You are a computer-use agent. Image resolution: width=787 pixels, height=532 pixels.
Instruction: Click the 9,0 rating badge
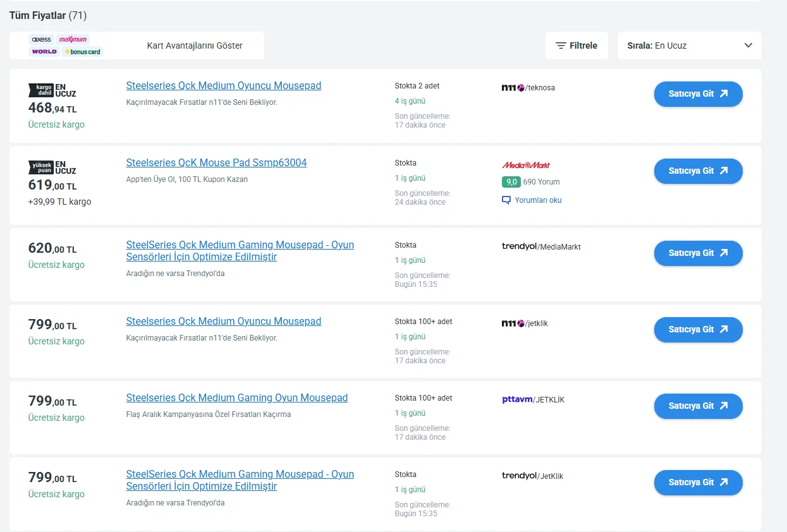pos(511,182)
